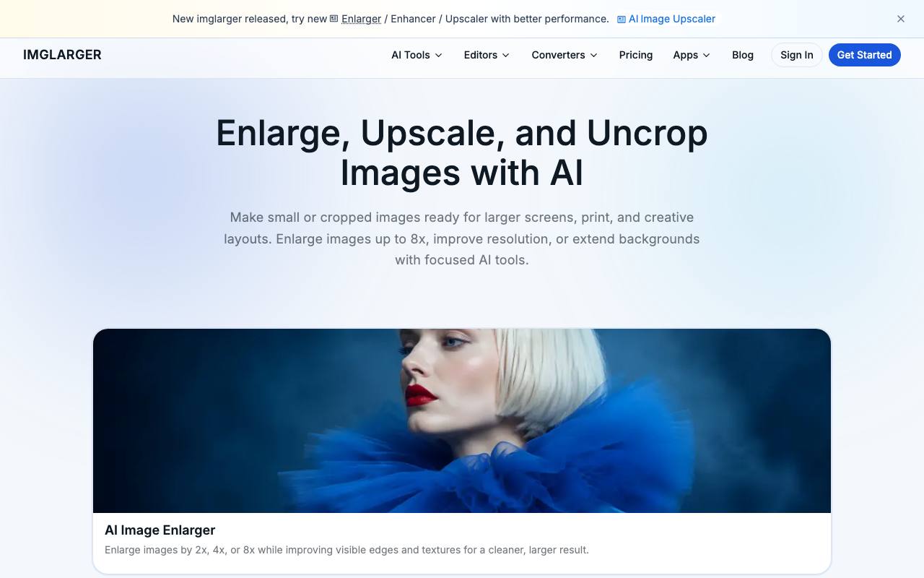Open the portrait image of the AI Image Enlarger card
This screenshot has height=578, width=924.
click(x=462, y=420)
